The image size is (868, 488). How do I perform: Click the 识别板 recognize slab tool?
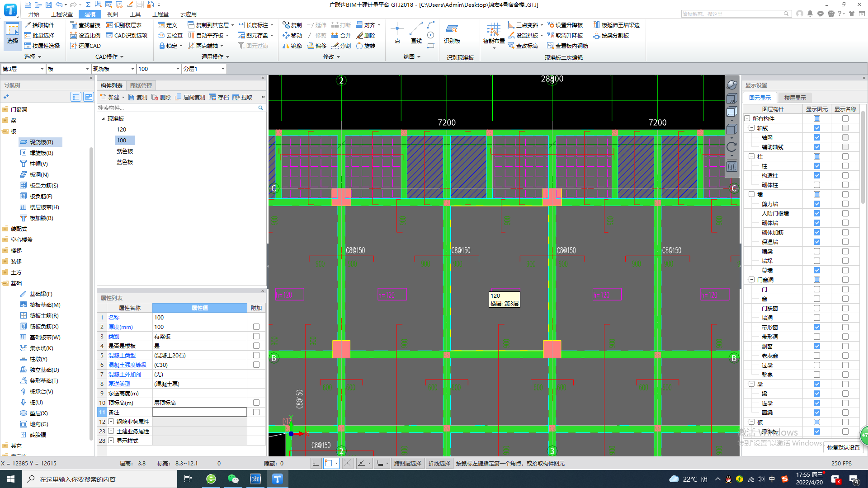pyautogui.click(x=452, y=33)
